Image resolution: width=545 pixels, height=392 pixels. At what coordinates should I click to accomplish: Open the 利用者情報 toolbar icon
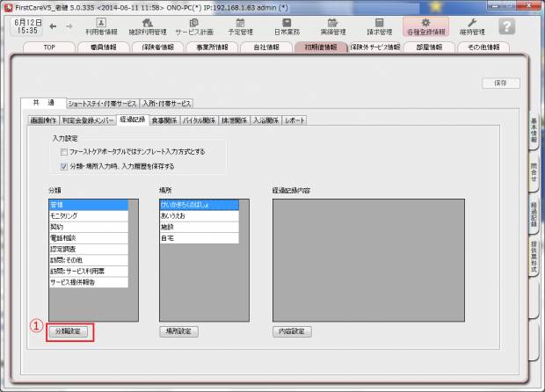[x=100, y=25]
